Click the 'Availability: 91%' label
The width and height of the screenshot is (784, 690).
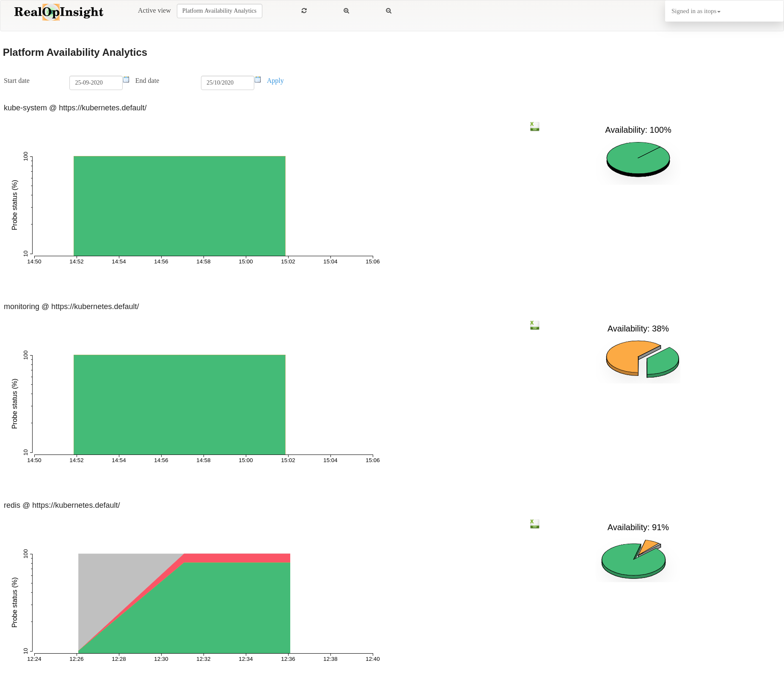(638, 527)
